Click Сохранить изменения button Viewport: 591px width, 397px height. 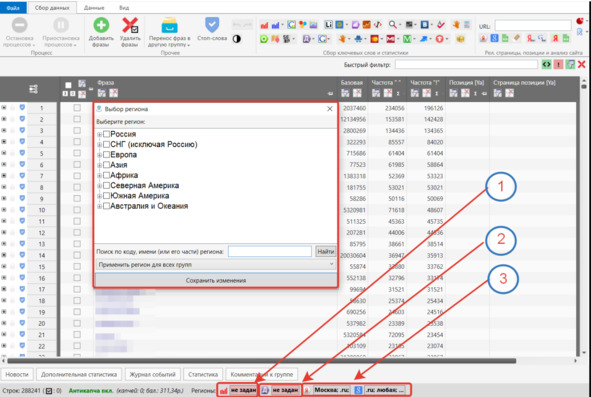point(216,281)
